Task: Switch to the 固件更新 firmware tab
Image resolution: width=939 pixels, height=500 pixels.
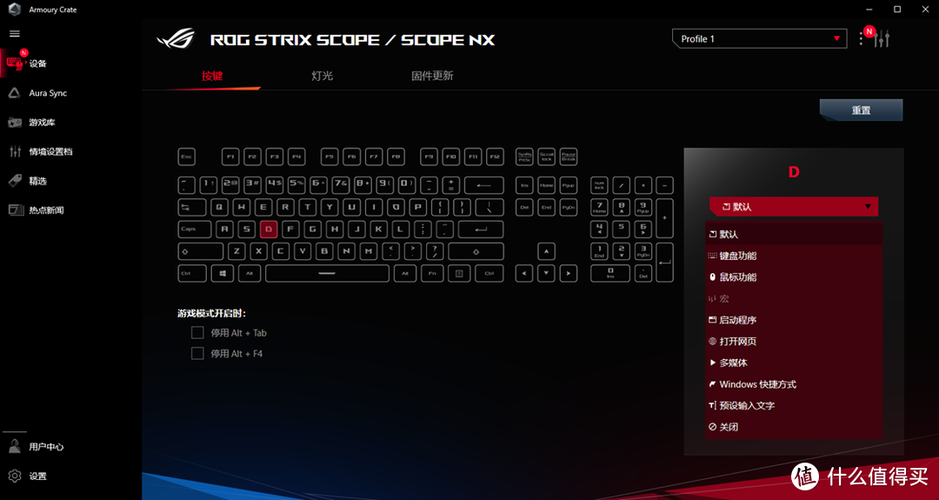Action: [432, 76]
